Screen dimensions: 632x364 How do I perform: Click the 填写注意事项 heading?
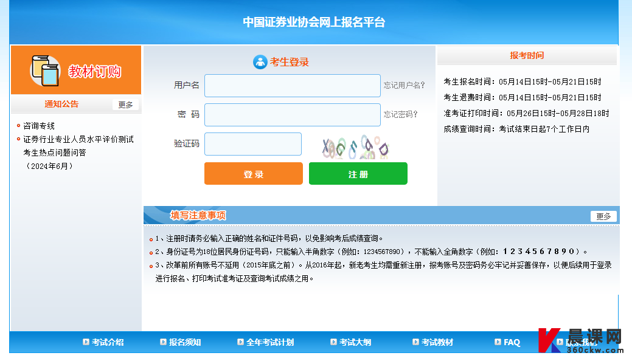point(198,215)
